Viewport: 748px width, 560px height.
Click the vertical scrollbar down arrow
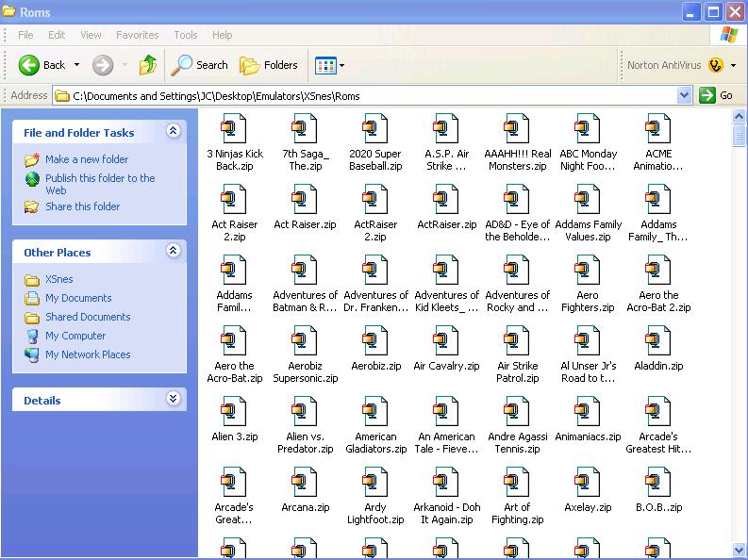[739, 550]
